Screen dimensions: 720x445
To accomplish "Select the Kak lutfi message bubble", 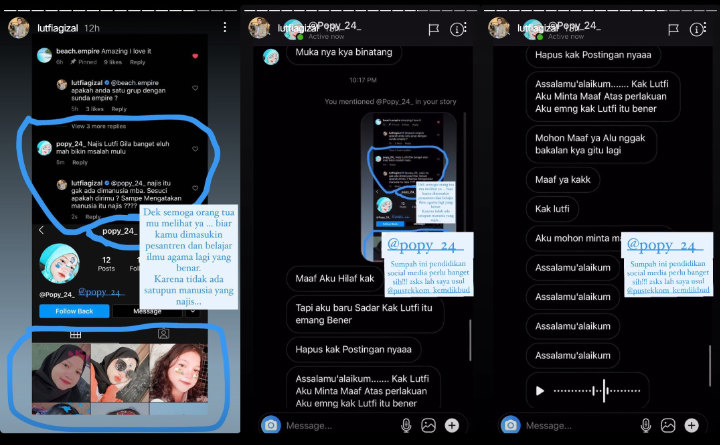I will 552,209.
